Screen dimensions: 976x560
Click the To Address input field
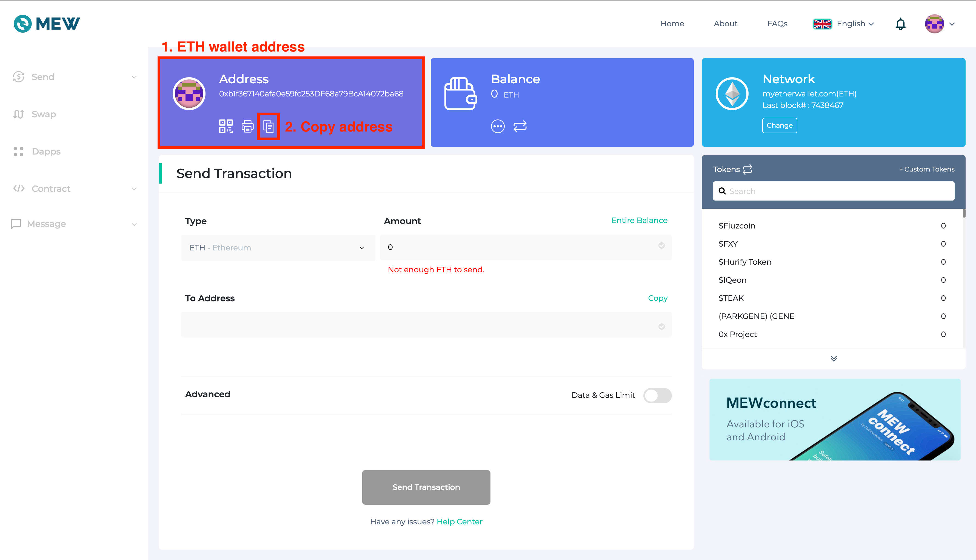coord(426,325)
